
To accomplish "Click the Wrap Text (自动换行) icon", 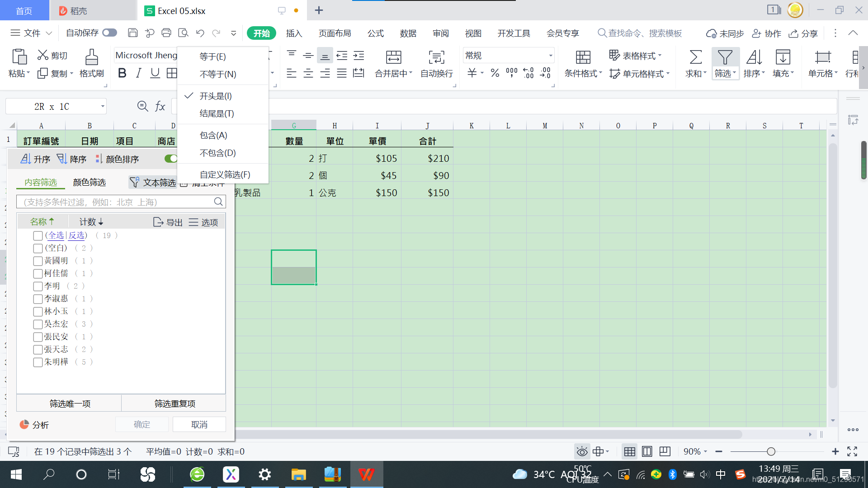I will (x=436, y=57).
